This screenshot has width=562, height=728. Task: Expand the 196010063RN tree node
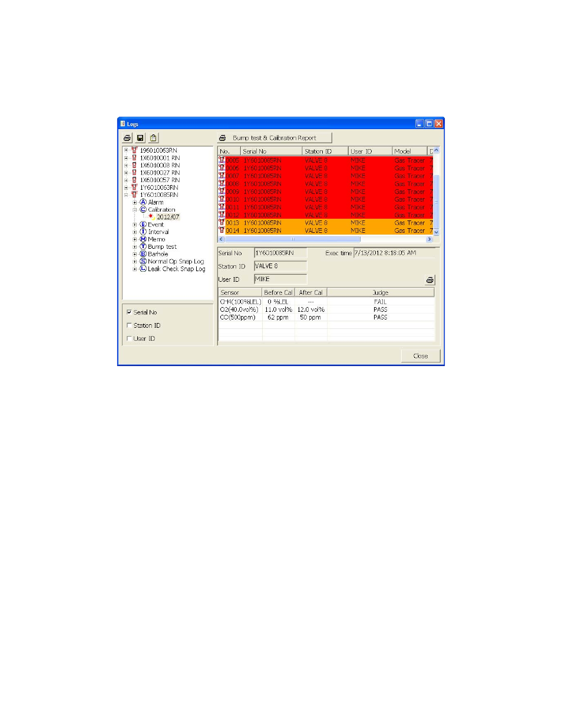[x=126, y=150]
